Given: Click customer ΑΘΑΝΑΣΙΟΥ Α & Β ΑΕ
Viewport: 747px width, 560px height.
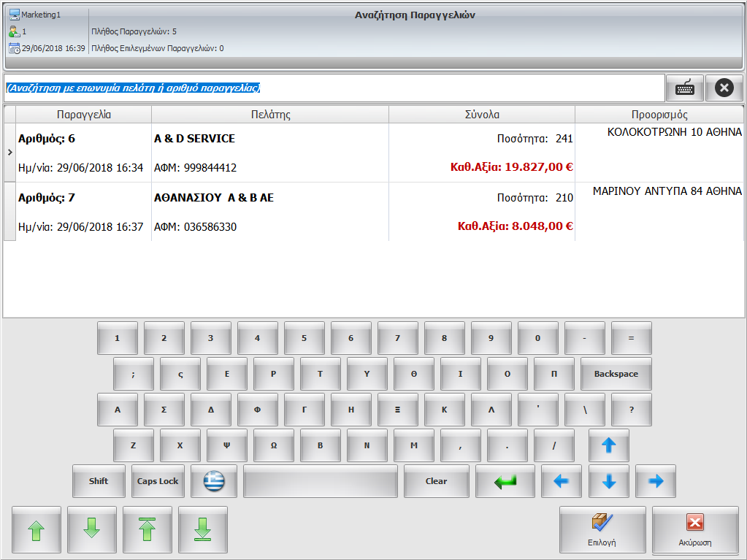Looking at the screenshot, I should click(214, 198).
